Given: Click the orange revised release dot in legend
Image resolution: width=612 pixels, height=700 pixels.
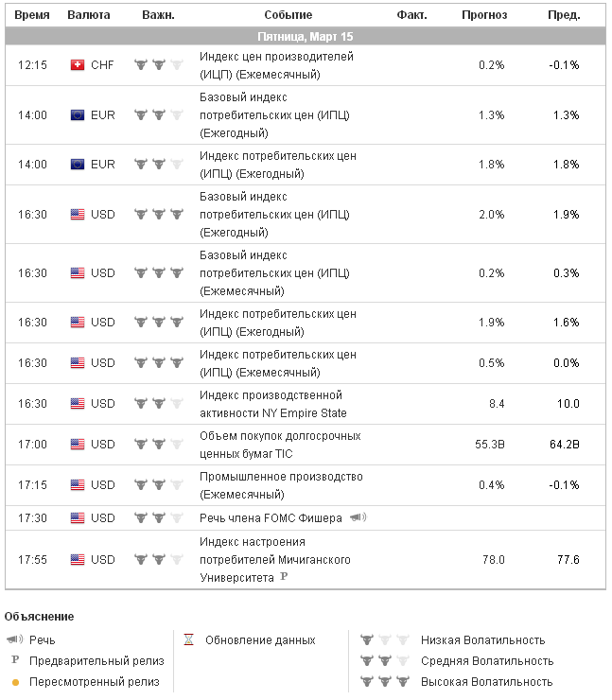Looking at the screenshot, I should [x=15, y=682].
